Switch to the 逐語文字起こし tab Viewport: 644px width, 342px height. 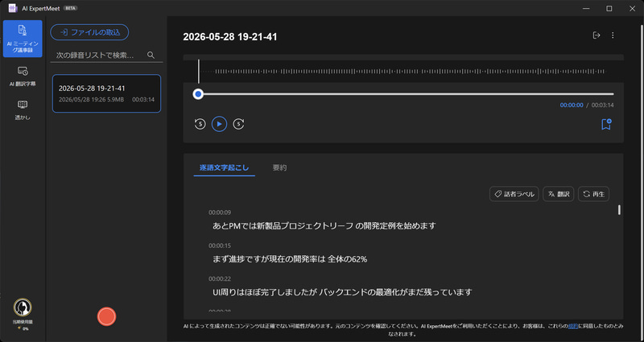[x=225, y=167]
